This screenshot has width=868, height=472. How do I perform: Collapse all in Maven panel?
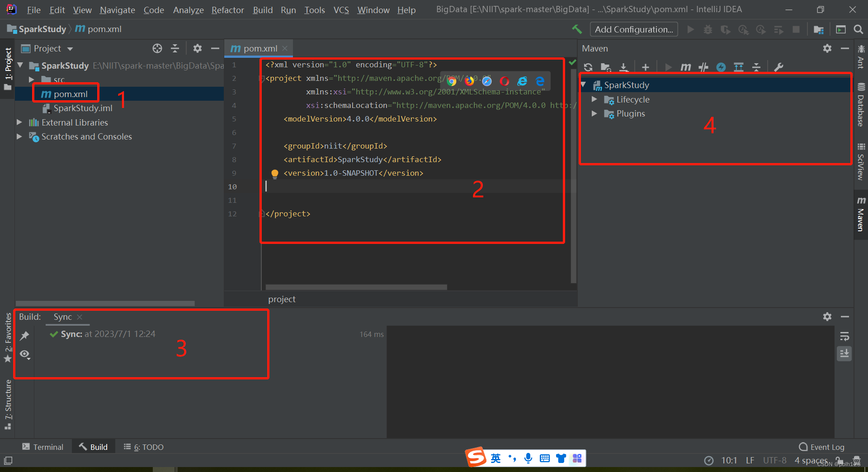[756, 67]
